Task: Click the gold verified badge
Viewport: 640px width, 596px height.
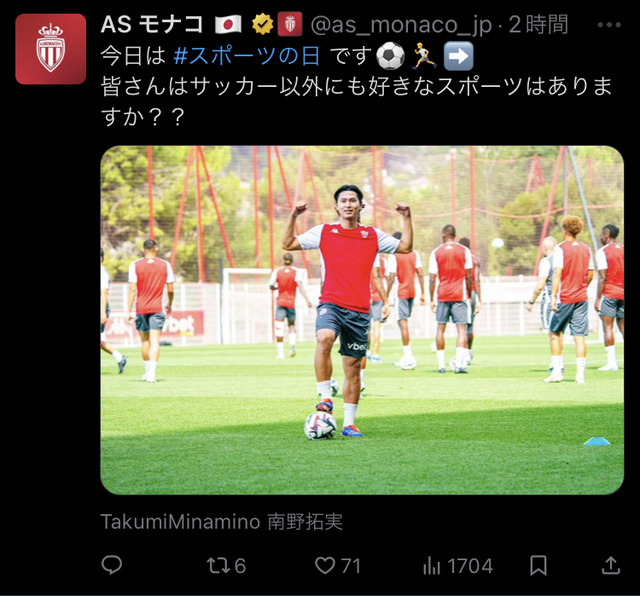Action: (x=262, y=24)
